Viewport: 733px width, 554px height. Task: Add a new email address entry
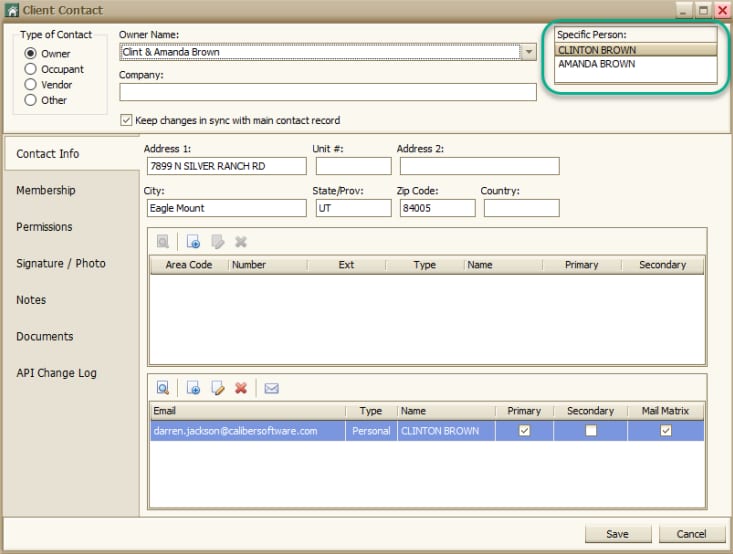pos(193,388)
